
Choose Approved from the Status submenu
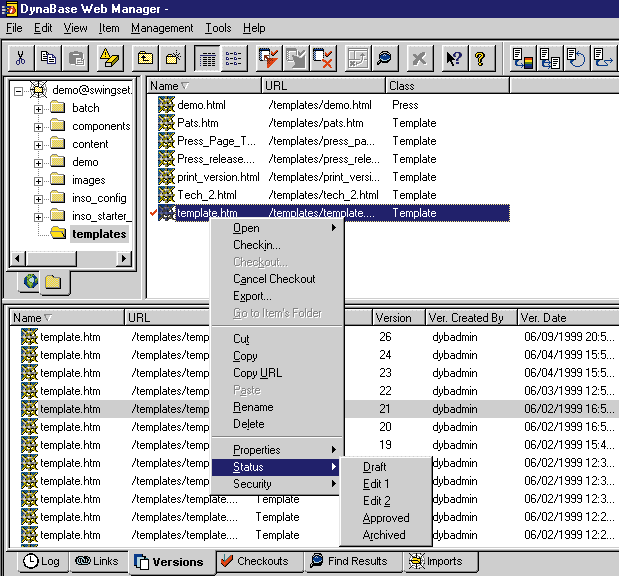point(386,518)
